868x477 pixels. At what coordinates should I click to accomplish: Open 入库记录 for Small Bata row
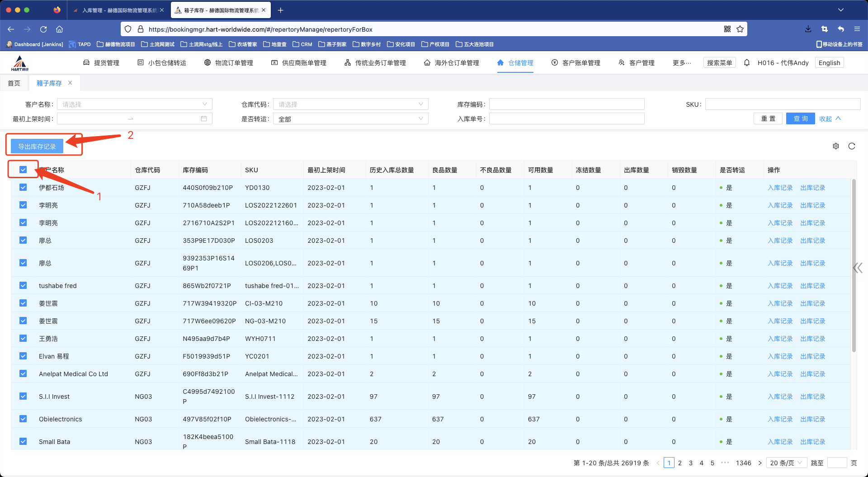click(x=780, y=442)
